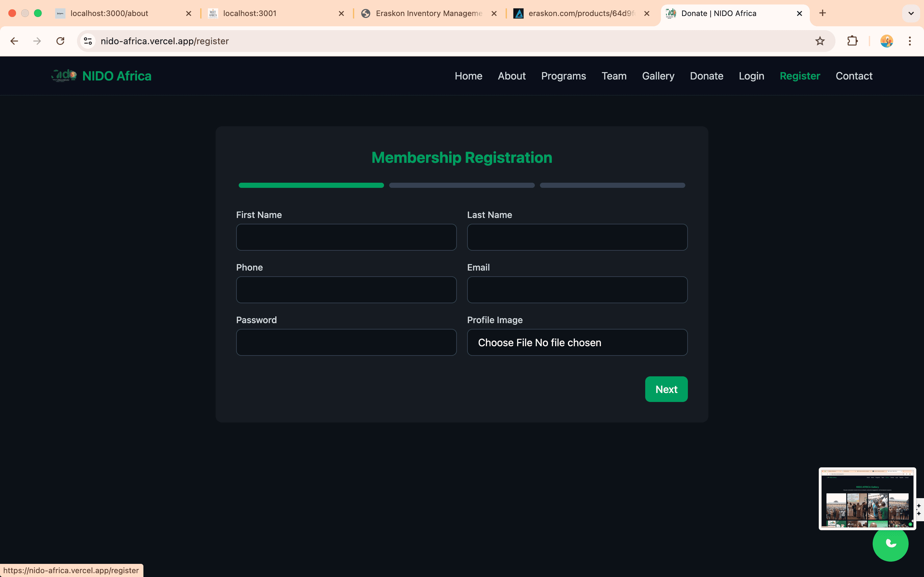
Task: Go to the Gallery page link
Action: [x=658, y=76]
